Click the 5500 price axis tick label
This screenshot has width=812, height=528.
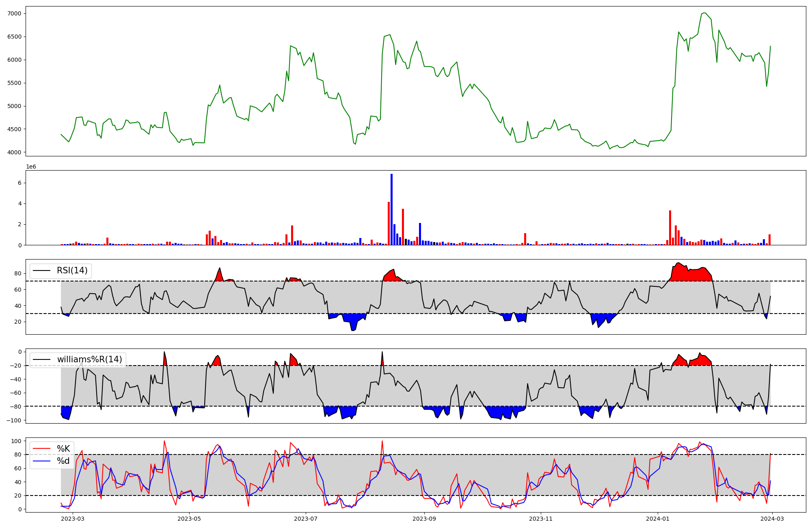[x=14, y=83]
